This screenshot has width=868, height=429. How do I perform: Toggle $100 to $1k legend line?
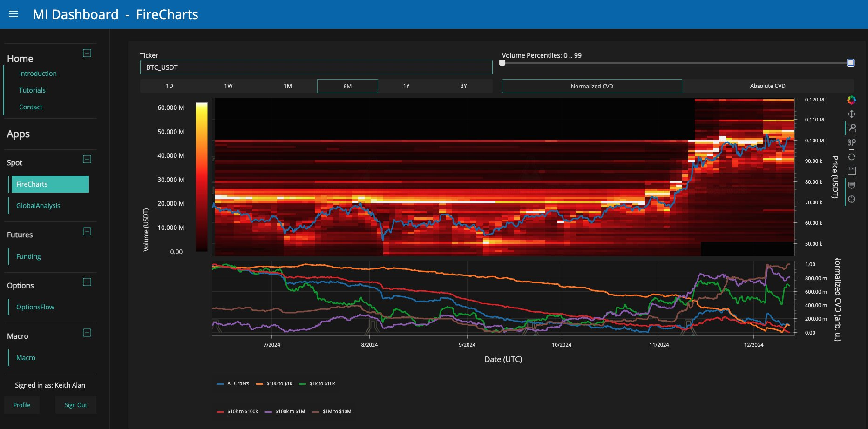pos(274,384)
